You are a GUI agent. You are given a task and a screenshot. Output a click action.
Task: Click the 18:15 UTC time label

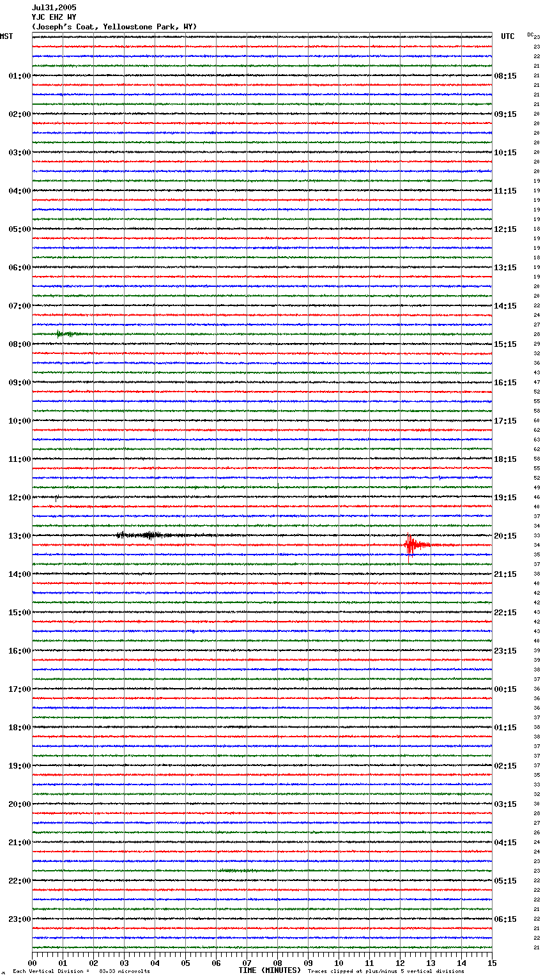tap(505, 459)
